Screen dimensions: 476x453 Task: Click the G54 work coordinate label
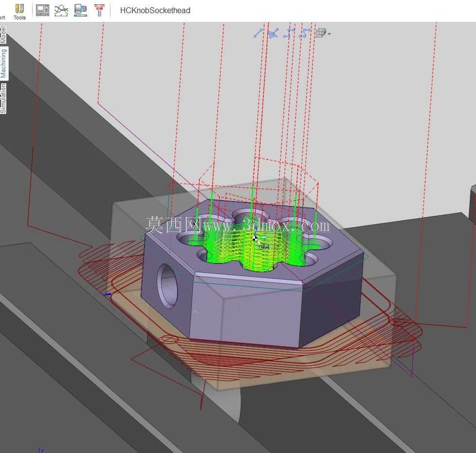[264, 247]
